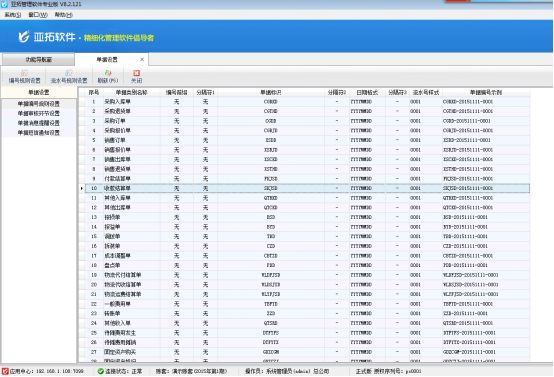Select 单据消息提醒设置 in the sidebar
This screenshot has height=377, width=554.
pos(39,123)
